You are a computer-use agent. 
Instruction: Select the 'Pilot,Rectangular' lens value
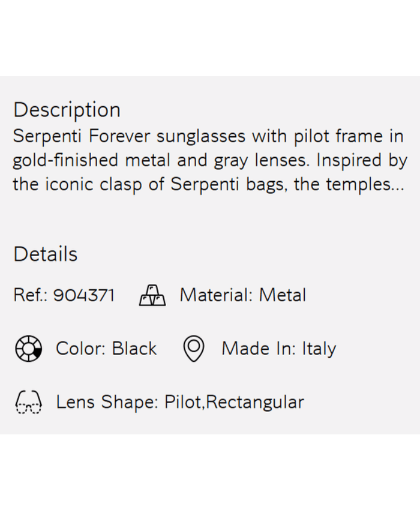tap(234, 402)
